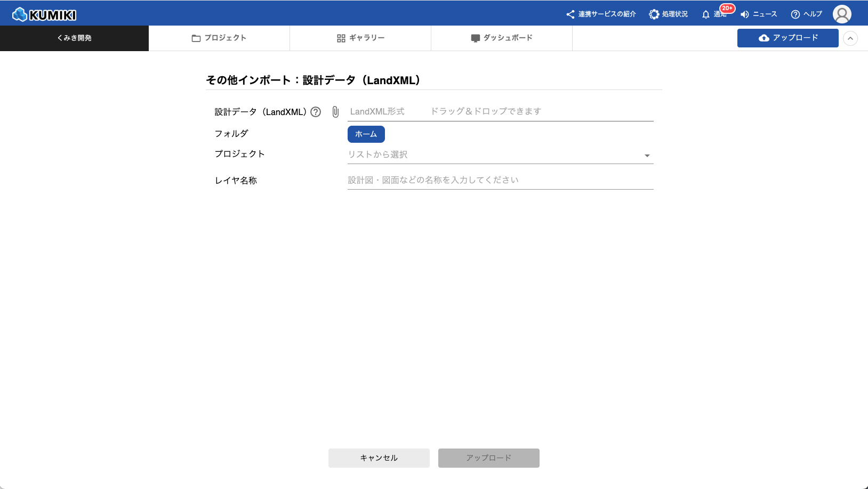Screen dimensions: 868x489
Task: Open user account avatar menu
Action: coord(842,14)
